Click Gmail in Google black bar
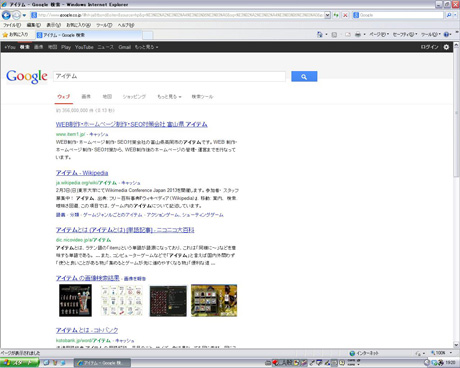The width and height of the screenshot is (460, 368). pyautogui.click(x=125, y=47)
